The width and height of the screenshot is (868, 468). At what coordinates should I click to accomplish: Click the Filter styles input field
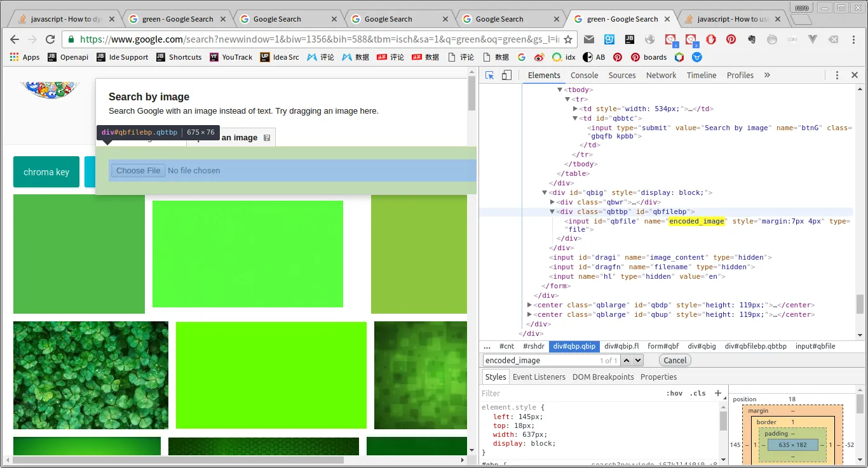(x=566, y=393)
